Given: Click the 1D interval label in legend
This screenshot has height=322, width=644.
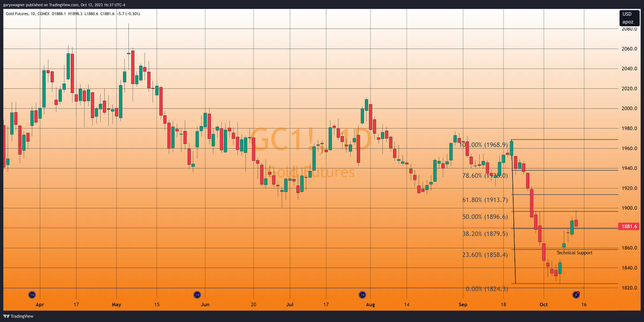Looking at the screenshot, I should pos(33,14).
